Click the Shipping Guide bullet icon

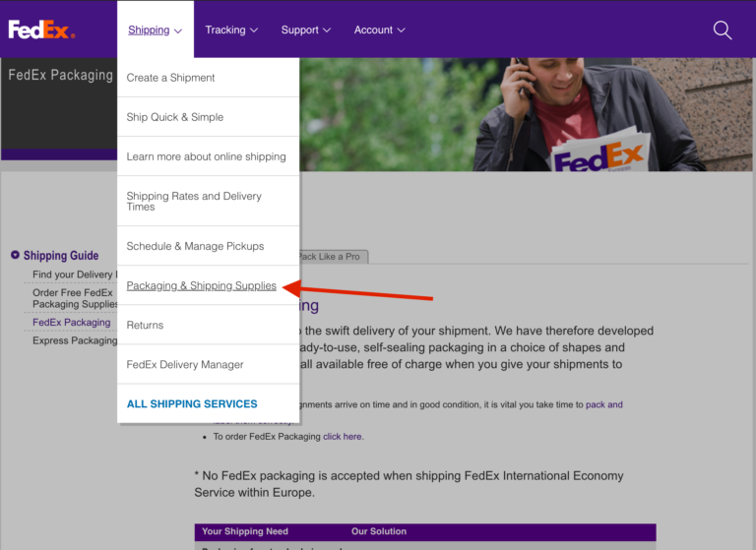15,255
